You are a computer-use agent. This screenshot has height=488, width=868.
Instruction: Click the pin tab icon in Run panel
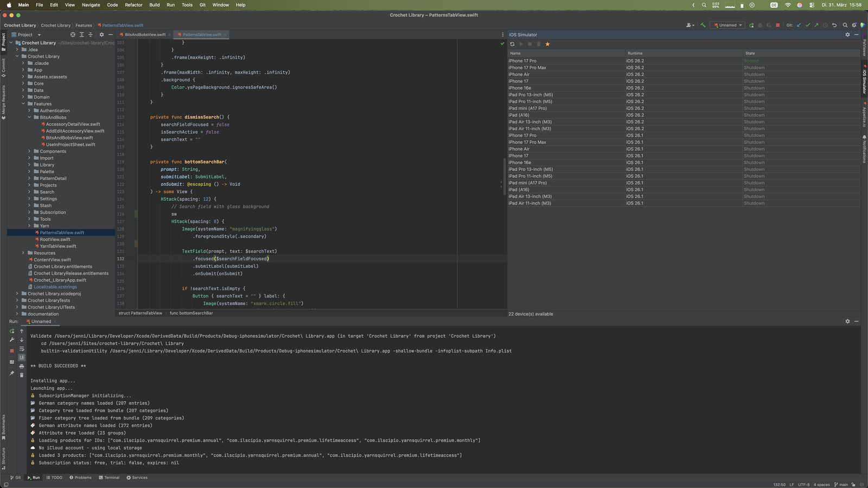(12, 373)
